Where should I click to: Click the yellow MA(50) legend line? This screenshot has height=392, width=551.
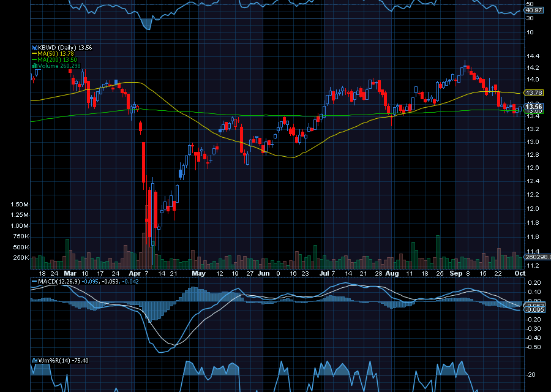tap(33, 53)
